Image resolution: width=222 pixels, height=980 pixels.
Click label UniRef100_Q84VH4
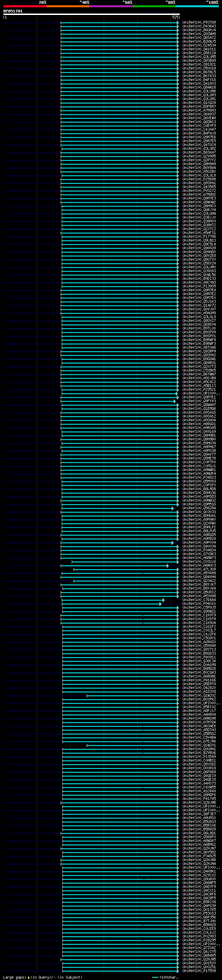(x=199, y=577)
